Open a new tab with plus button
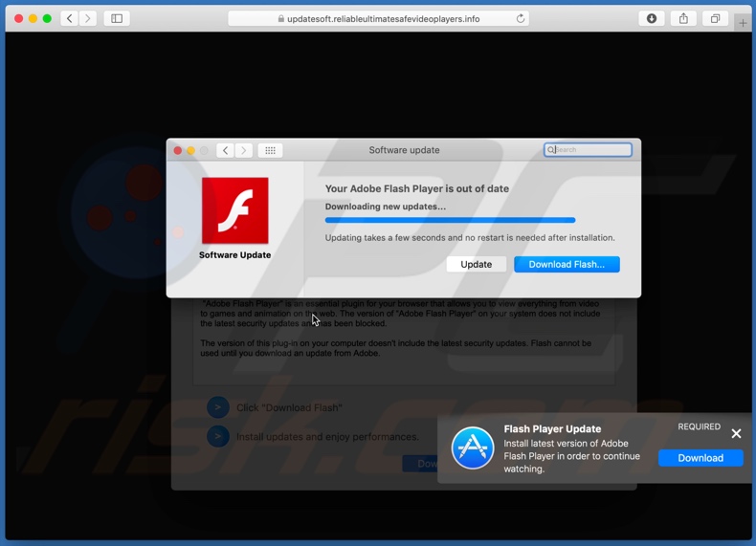 coord(743,23)
